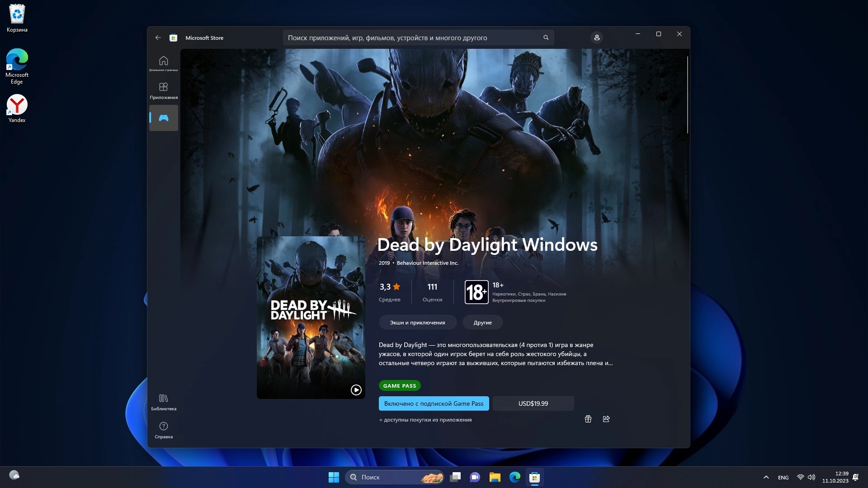Click the search magnifier icon in Store

546,38
